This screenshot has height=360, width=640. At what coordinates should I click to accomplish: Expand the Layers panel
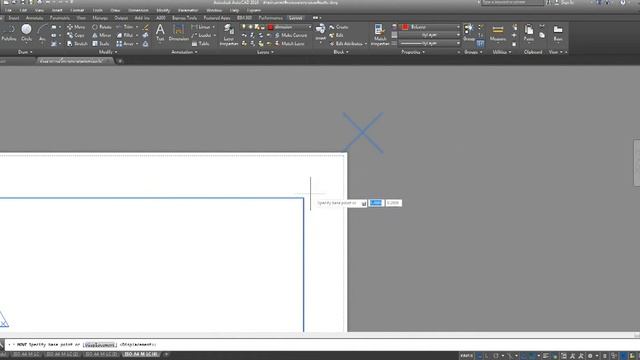[x=265, y=52]
